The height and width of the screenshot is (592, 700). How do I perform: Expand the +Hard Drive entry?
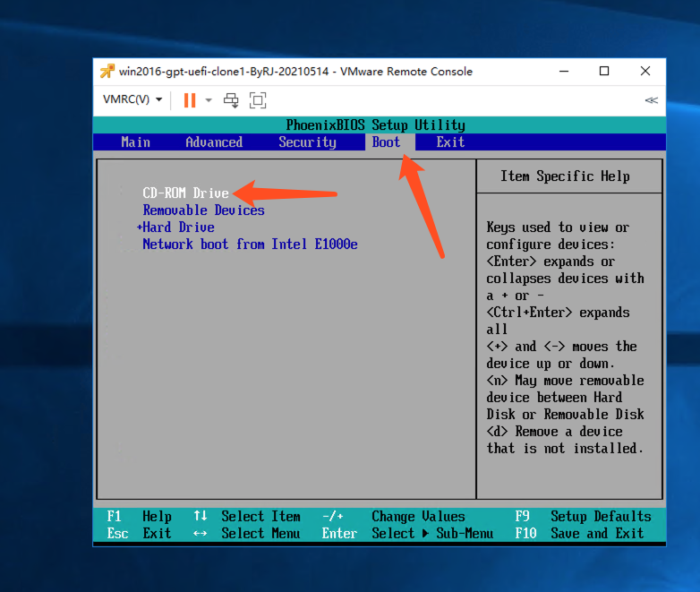175,227
